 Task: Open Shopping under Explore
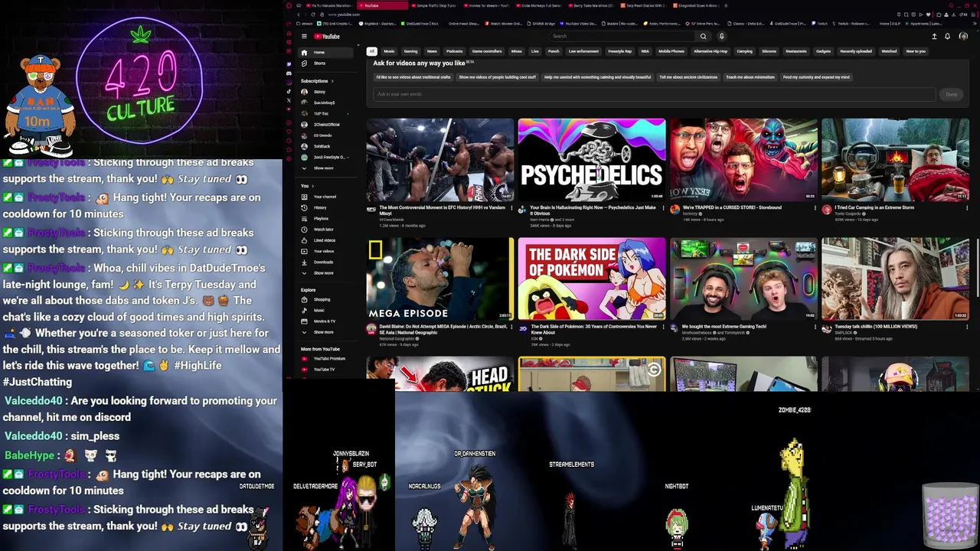tap(325, 299)
